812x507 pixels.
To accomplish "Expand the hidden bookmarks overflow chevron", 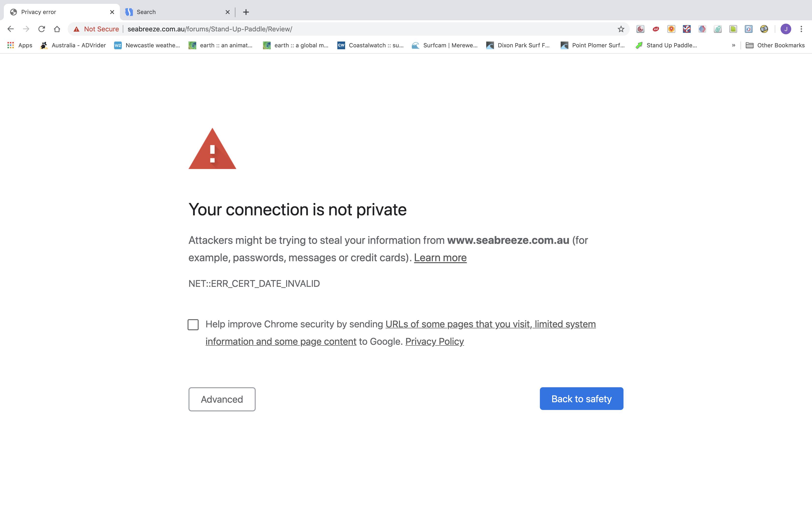I will tap(733, 45).
